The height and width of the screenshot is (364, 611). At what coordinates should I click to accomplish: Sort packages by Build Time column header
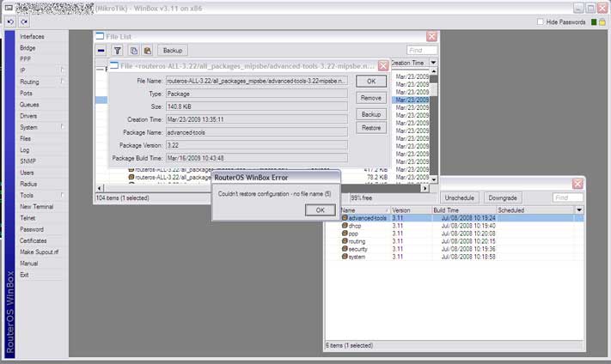[x=464, y=210]
